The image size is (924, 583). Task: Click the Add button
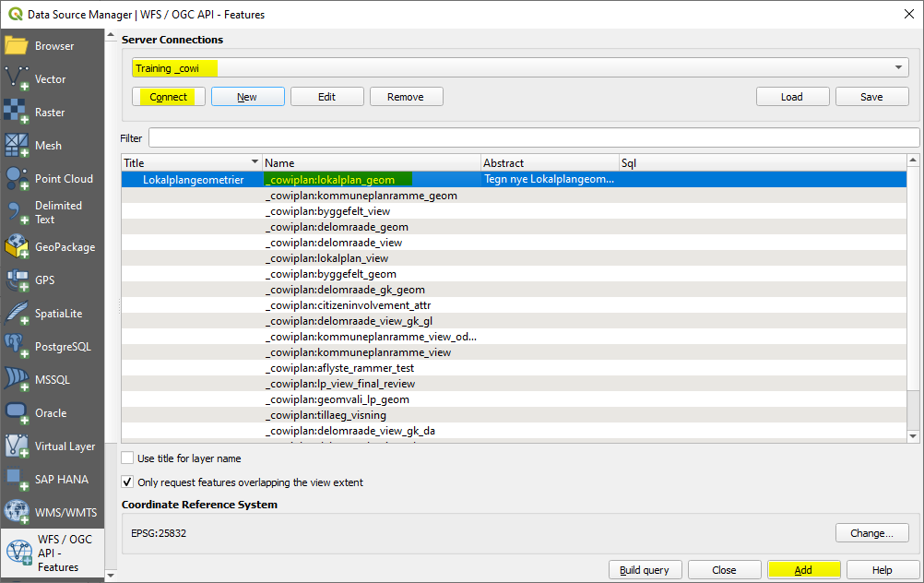tap(803, 570)
